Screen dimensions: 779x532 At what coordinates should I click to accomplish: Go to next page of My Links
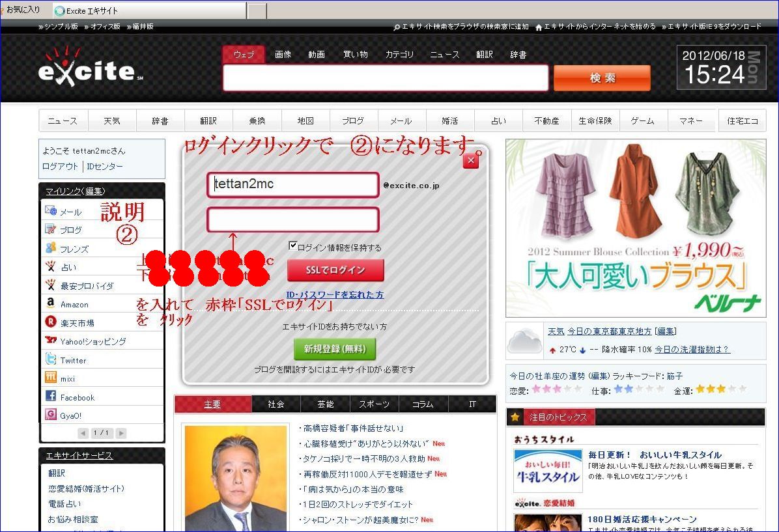coord(120,433)
